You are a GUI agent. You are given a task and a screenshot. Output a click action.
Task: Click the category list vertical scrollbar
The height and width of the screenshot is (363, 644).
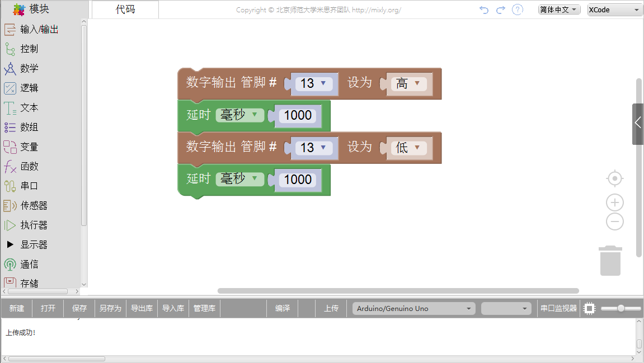click(84, 126)
